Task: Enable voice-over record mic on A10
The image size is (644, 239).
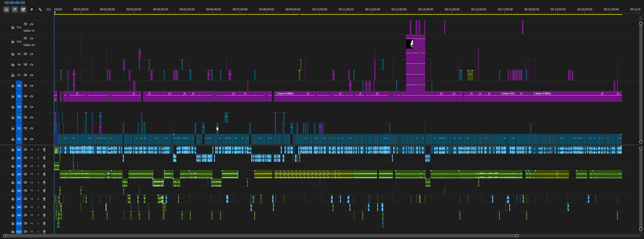Action: point(45,223)
